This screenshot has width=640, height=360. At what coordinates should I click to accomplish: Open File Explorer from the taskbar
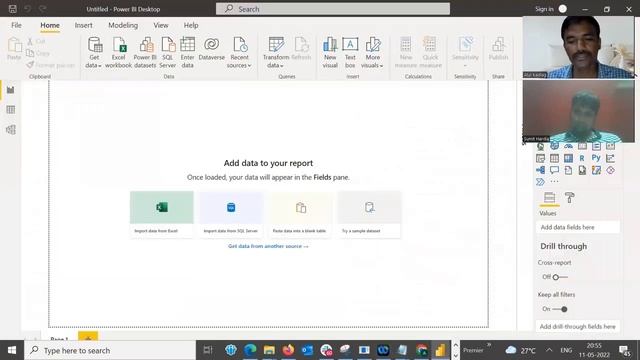[x=269, y=350]
